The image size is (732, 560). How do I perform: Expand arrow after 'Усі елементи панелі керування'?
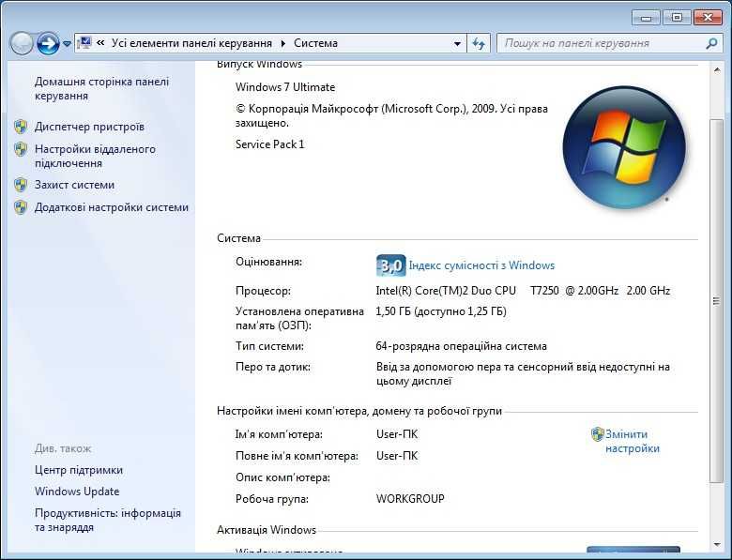pos(282,43)
